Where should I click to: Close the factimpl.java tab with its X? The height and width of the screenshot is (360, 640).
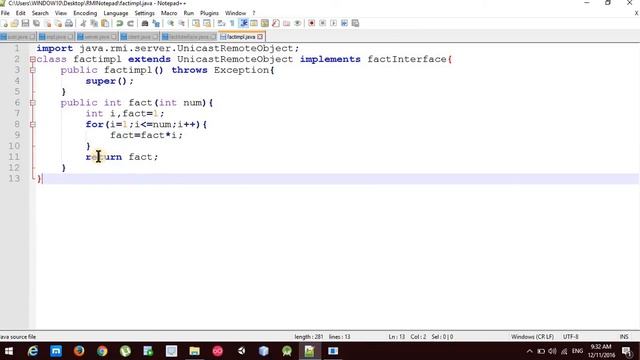(x=260, y=37)
